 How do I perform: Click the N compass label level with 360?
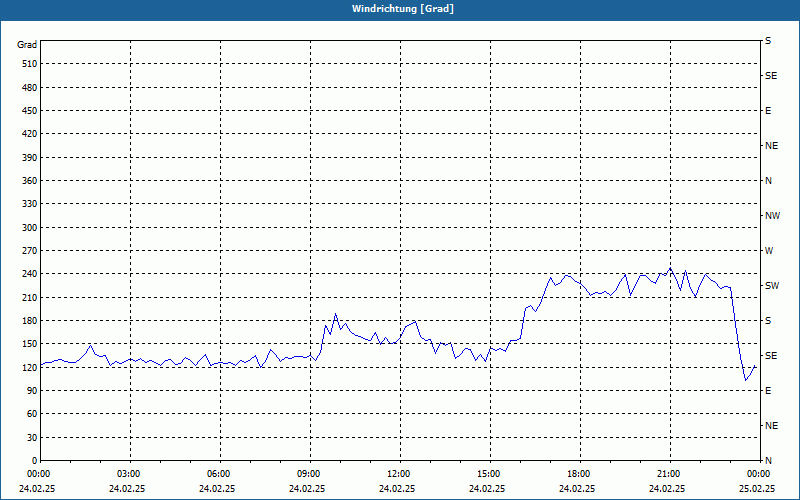(x=768, y=181)
